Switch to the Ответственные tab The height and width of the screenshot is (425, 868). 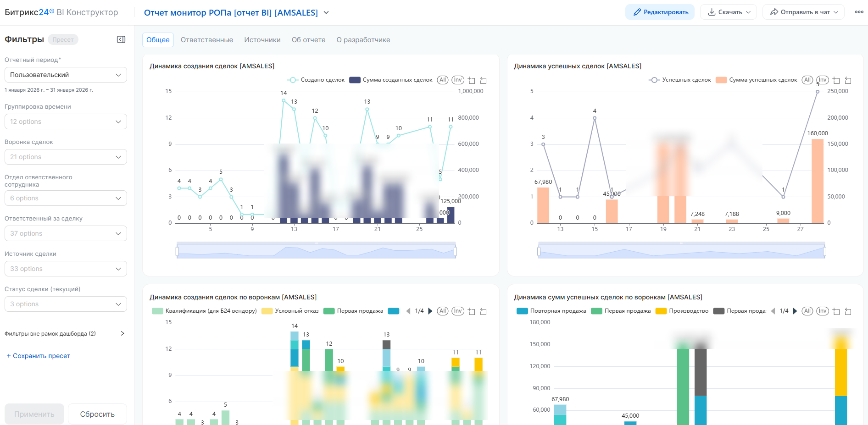tap(206, 40)
